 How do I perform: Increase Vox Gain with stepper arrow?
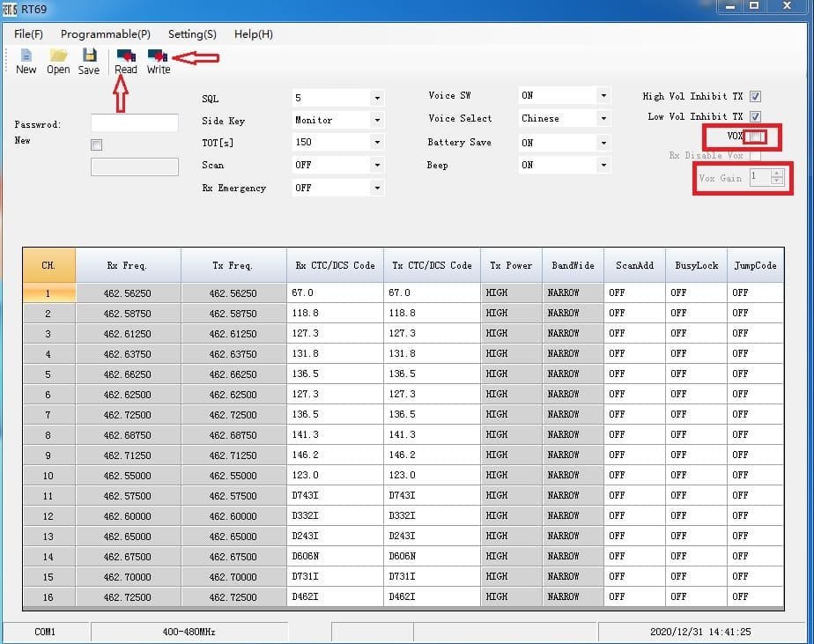776,173
